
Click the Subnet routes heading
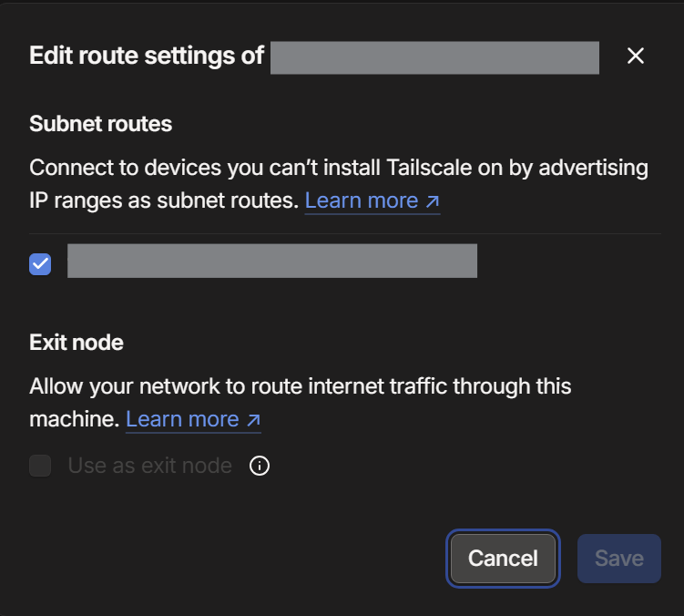click(101, 124)
